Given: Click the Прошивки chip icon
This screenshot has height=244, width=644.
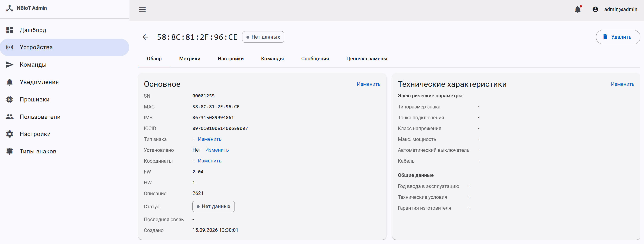Looking at the screenshot, I should [x=9, y=99].
